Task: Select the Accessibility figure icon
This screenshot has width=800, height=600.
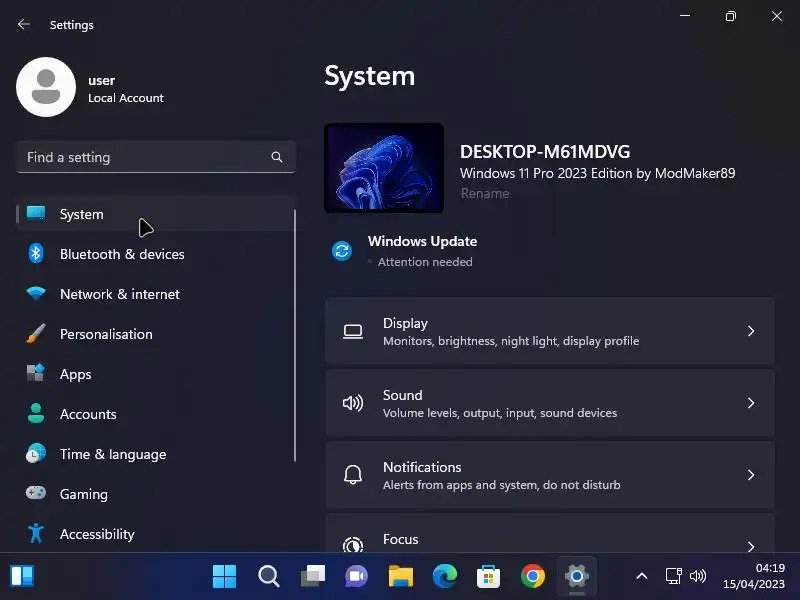Action: point(36,533)
